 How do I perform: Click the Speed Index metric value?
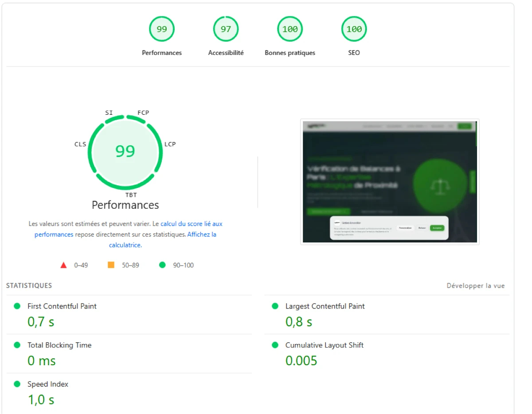[41, 400]
